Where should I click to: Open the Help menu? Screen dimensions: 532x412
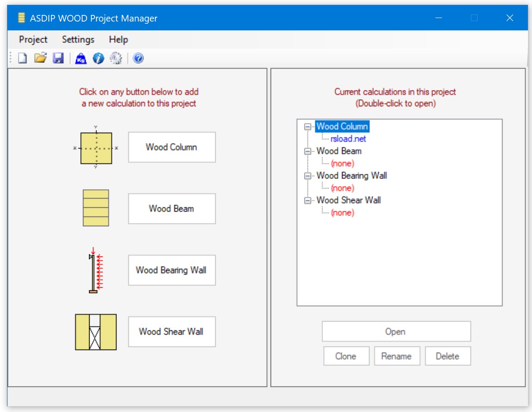point(118,40)
